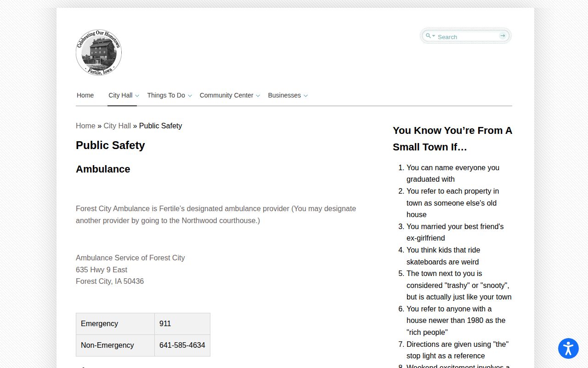
Task: Click the Emergency table cell
Action: tap(115, 324)
